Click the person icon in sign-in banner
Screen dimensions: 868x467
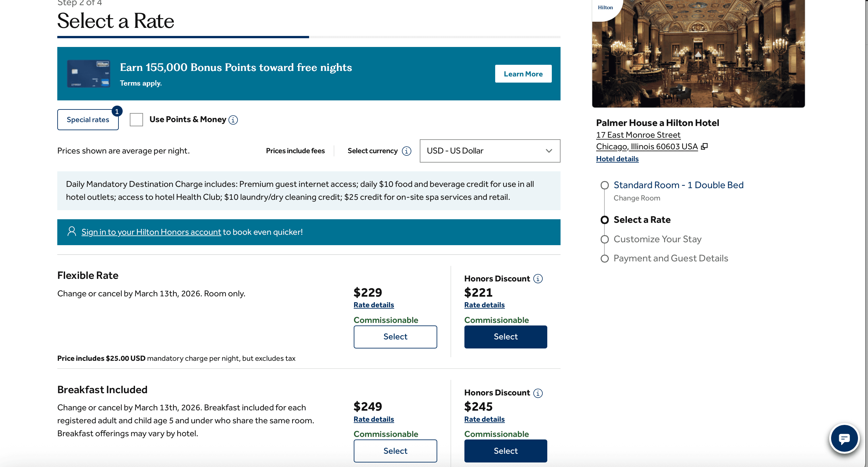pos(72,231)
